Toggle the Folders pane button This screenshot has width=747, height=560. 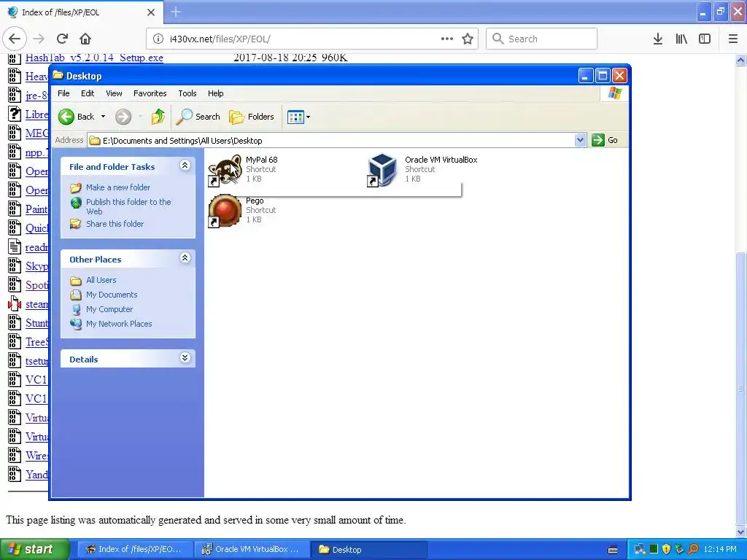tap(252, 117)
